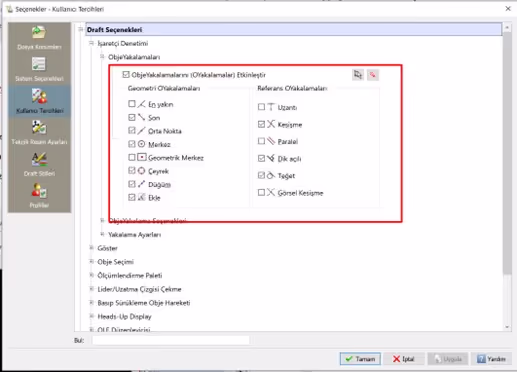Open the Dosya Konumları section
517x372 pixels.
point(39,38)
